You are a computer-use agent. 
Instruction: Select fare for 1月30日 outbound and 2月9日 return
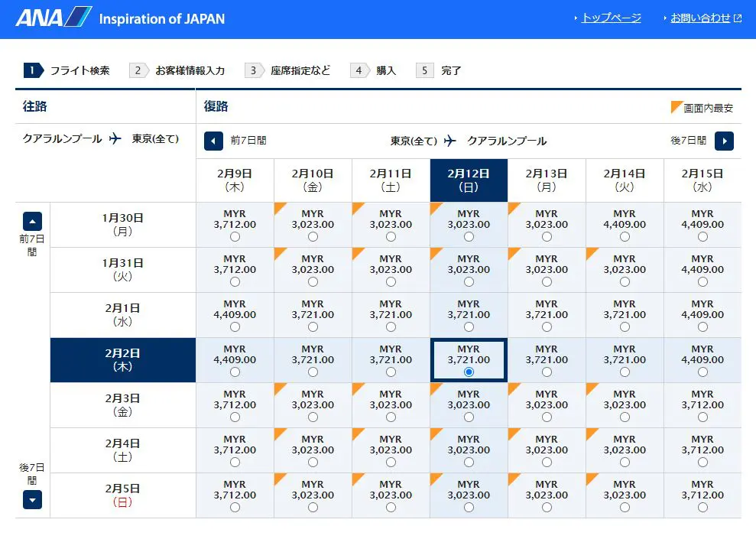tap(235, 237)
